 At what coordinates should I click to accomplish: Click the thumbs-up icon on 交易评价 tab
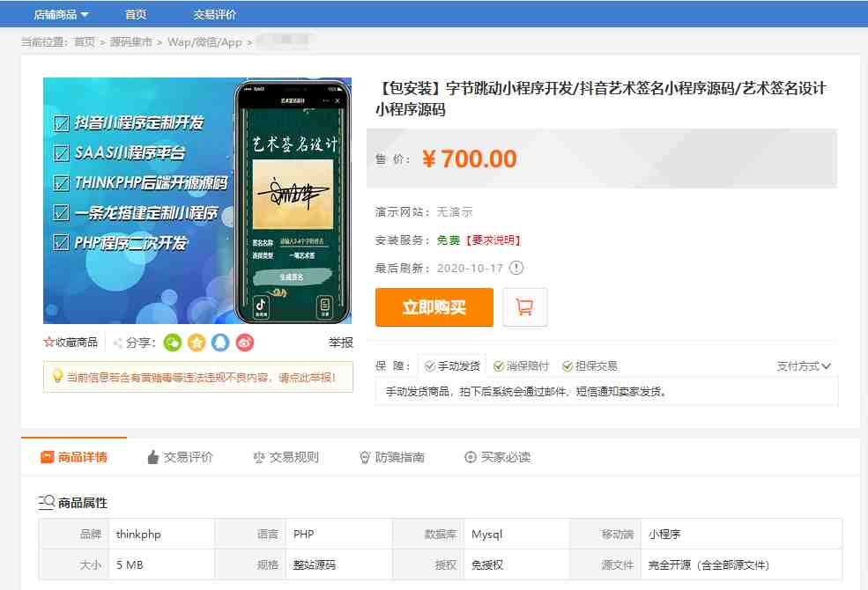click(152, 456)
